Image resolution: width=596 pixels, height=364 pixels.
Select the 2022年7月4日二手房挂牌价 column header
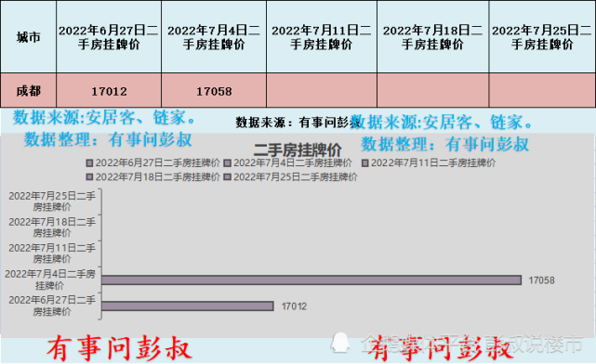(214, 37)
